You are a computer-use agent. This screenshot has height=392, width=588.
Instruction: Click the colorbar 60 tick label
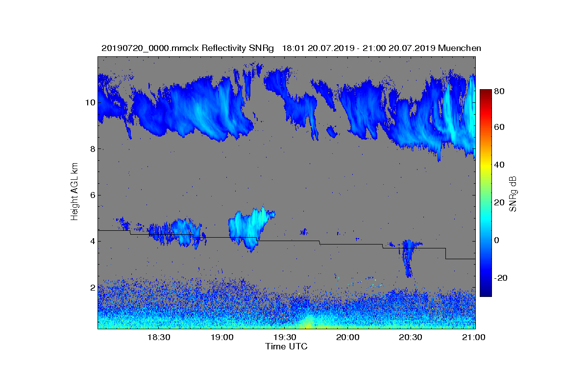click(x=500, y=127)
